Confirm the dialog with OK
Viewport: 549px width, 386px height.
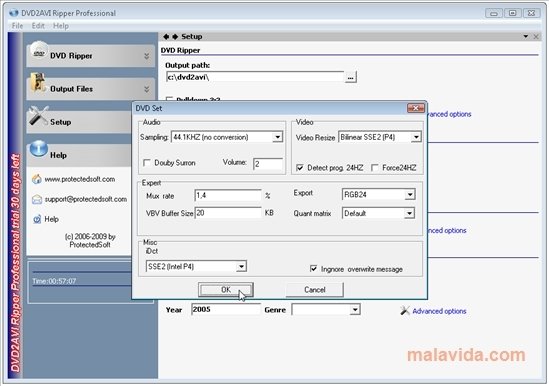click(x=226, y=290)
